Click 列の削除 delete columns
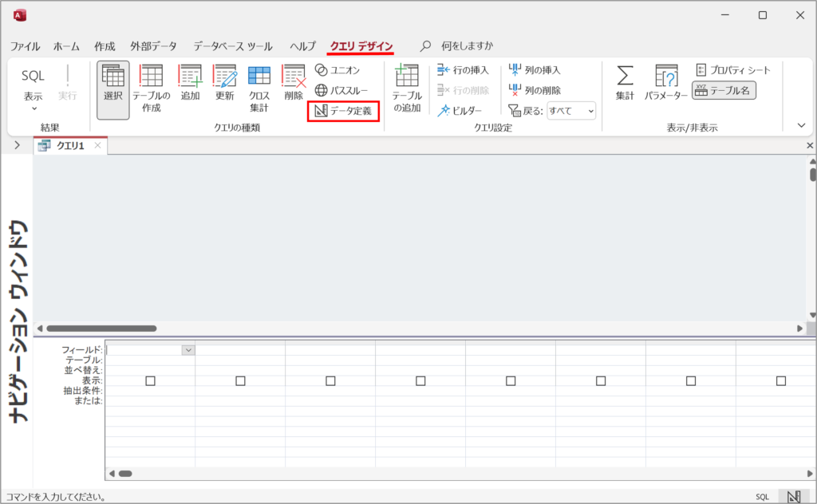 pyautogui.click(x=535, y=90)
